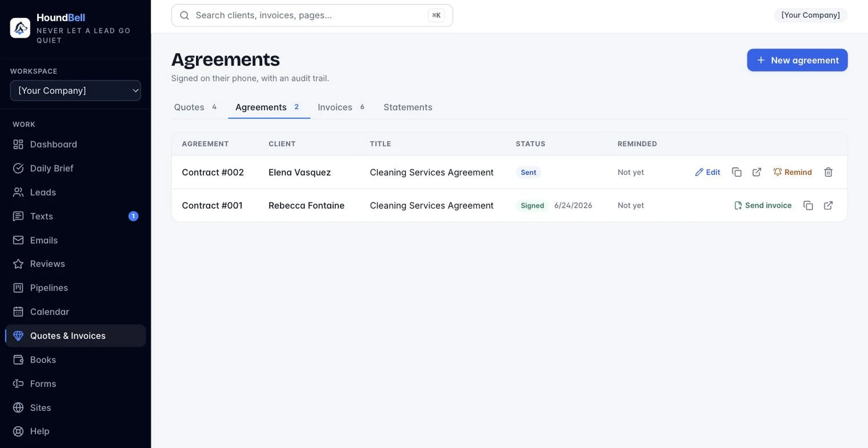Navigate to Sites

(76, 408)
